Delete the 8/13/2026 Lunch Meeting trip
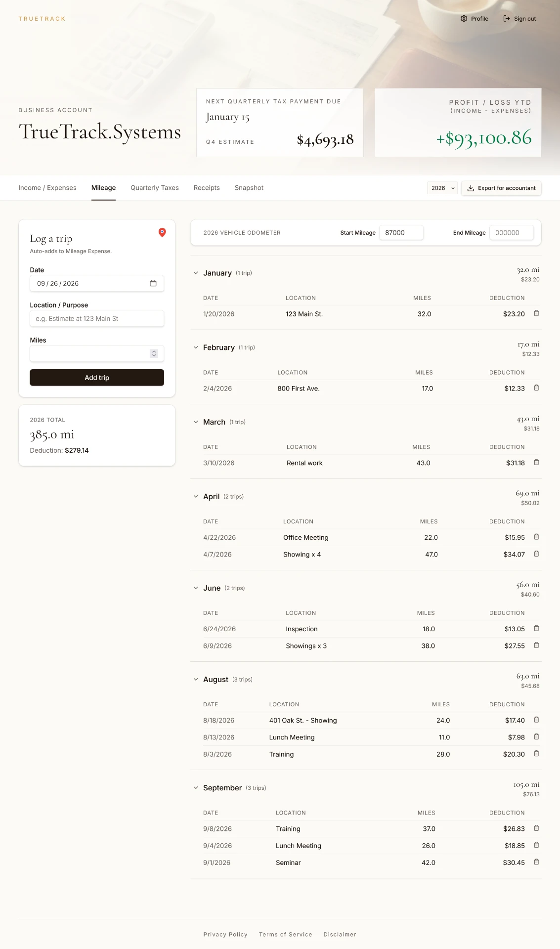Viewport: 560px width, 949px height. point(536,737)
